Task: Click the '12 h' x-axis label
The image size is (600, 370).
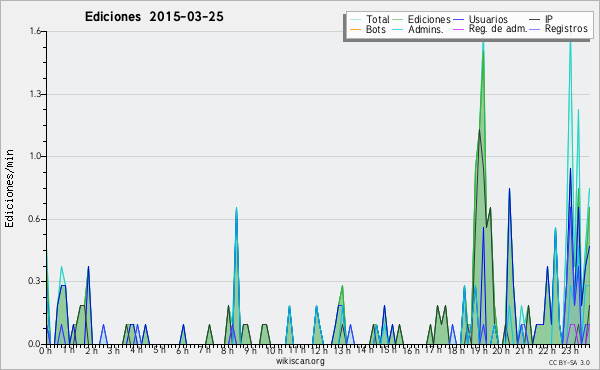Action: point(320,351)
